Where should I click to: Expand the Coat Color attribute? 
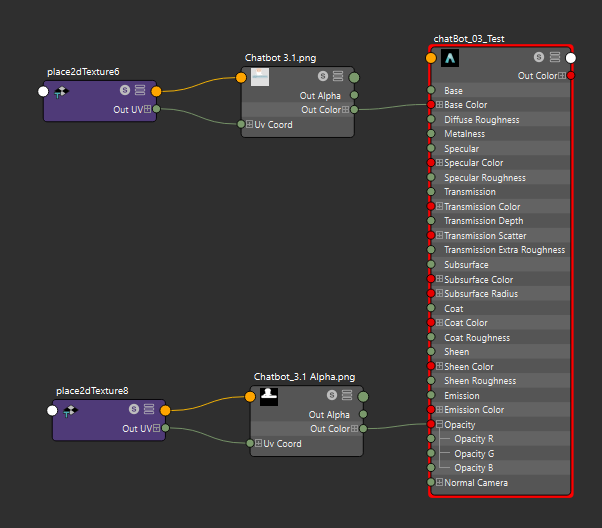(x=440, y=323)
